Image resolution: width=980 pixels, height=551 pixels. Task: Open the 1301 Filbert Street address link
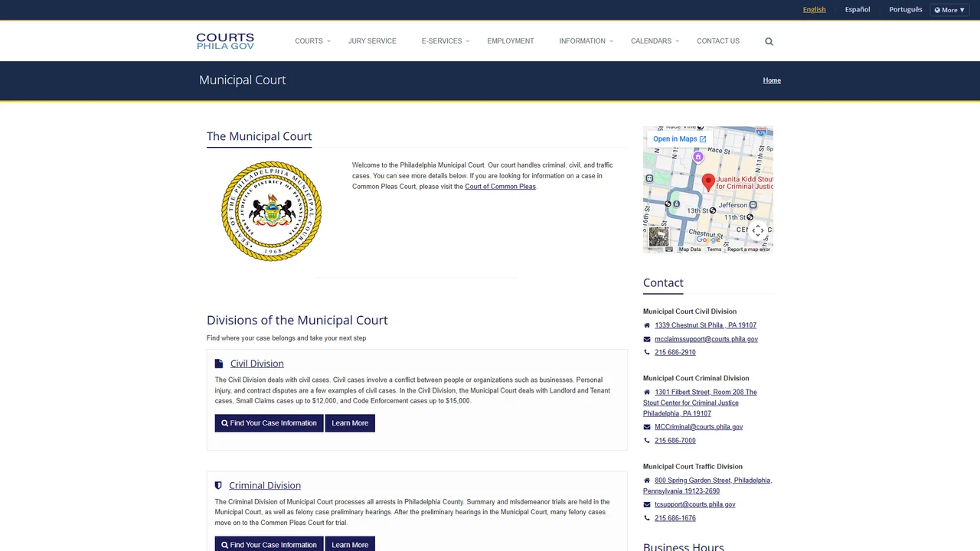(x=700, y=403)
